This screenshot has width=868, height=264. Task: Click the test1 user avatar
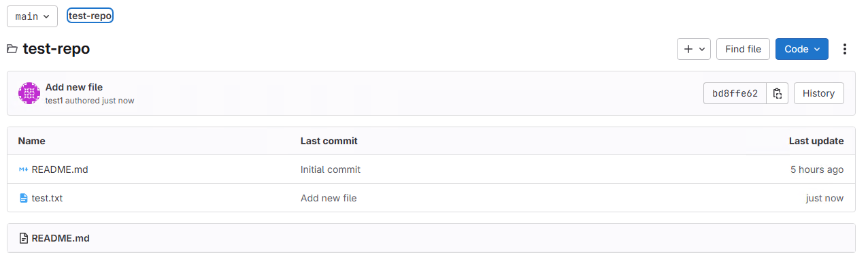coord(29,93)
